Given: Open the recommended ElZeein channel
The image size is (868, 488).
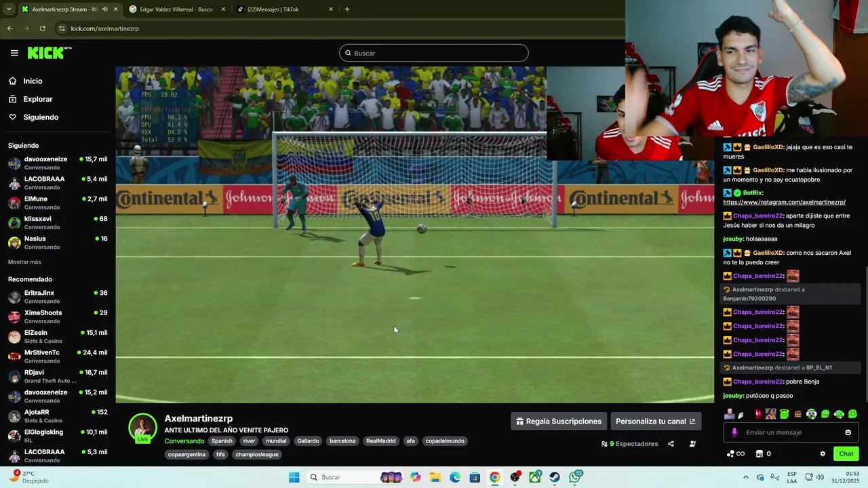Looking at the screenshot, I should [x=58, y=336].
